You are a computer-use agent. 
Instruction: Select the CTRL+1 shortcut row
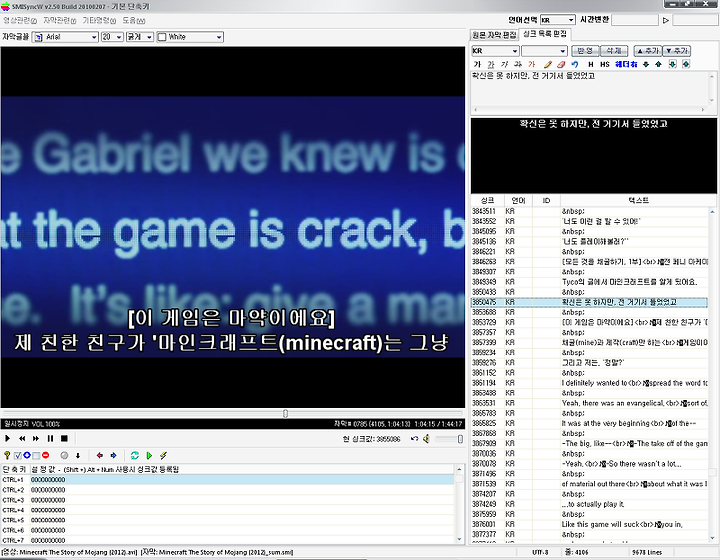(228, 480)
